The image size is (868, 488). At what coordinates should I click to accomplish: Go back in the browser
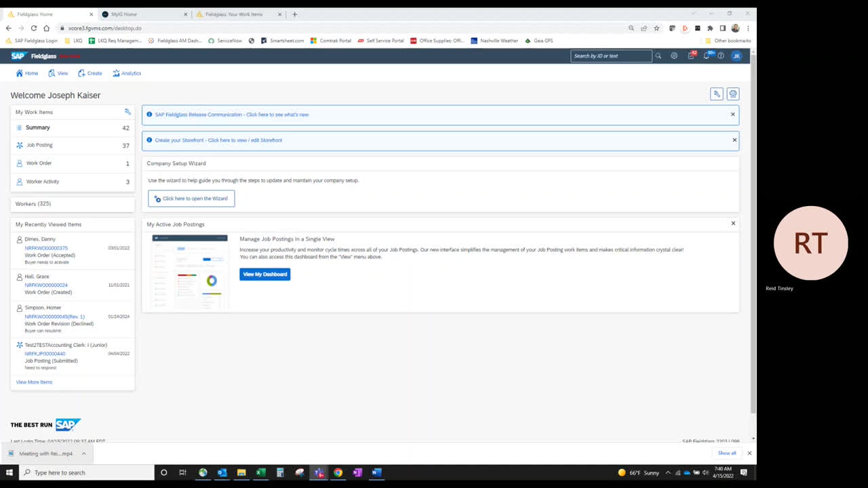(8, 28)
